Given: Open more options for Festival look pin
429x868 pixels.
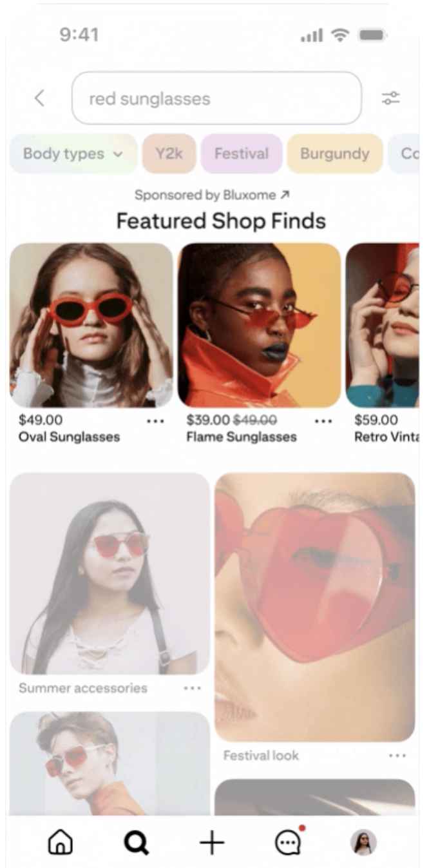Looking at the screenshot, I should [397, 755].
